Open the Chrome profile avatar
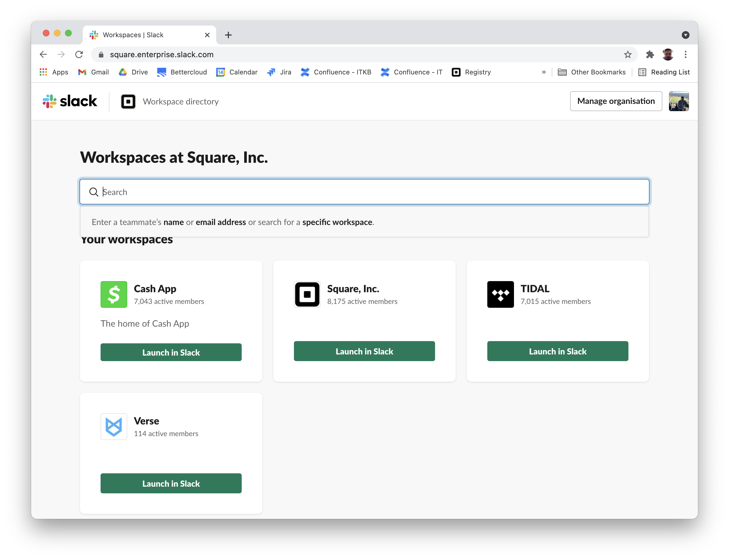Image resolution: width=729 pixels, height=560 pixels. click(668, 54)
